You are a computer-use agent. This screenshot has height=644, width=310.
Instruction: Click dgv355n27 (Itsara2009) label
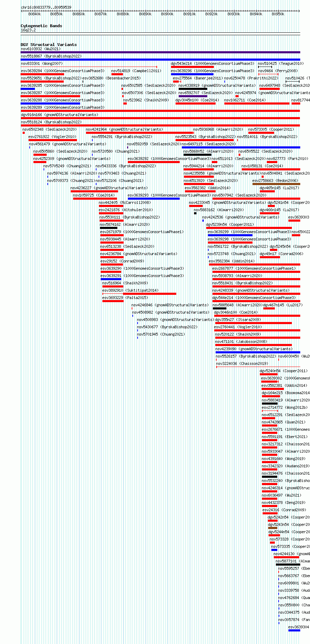tap(238, 320)
